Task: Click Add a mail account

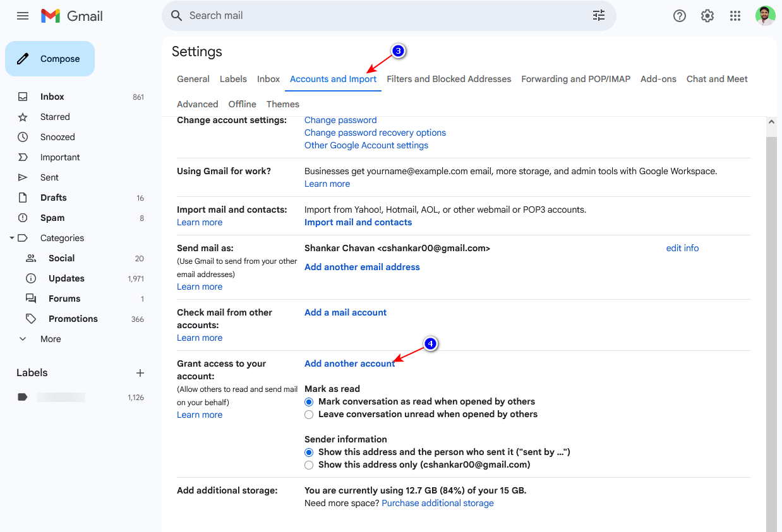Action: click(x=346, y=312)
